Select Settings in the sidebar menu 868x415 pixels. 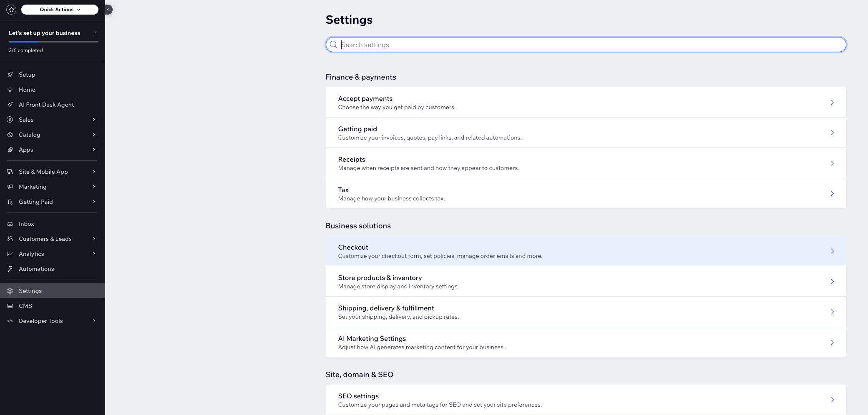[30, 291]
